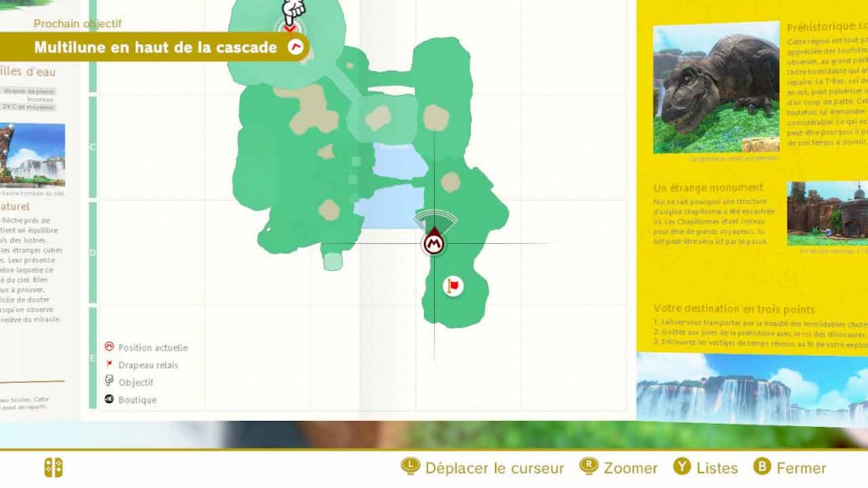Image resolution: width=868 pixels, height=488 pixels.
Task: Click the Joy-Con controller icon
Action: coord(53,468)
